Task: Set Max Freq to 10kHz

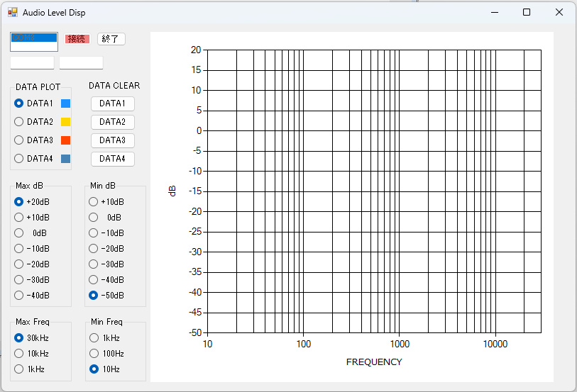Action: click(20, 354)
